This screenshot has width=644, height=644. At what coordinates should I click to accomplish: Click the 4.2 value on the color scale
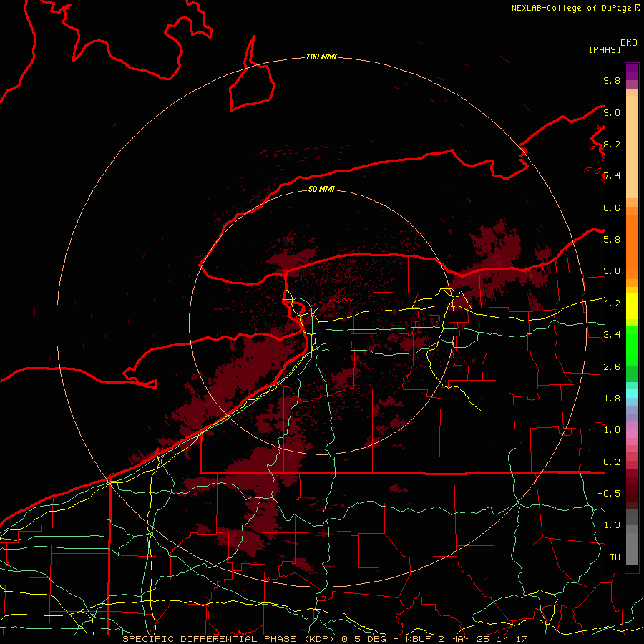[612, 303]
